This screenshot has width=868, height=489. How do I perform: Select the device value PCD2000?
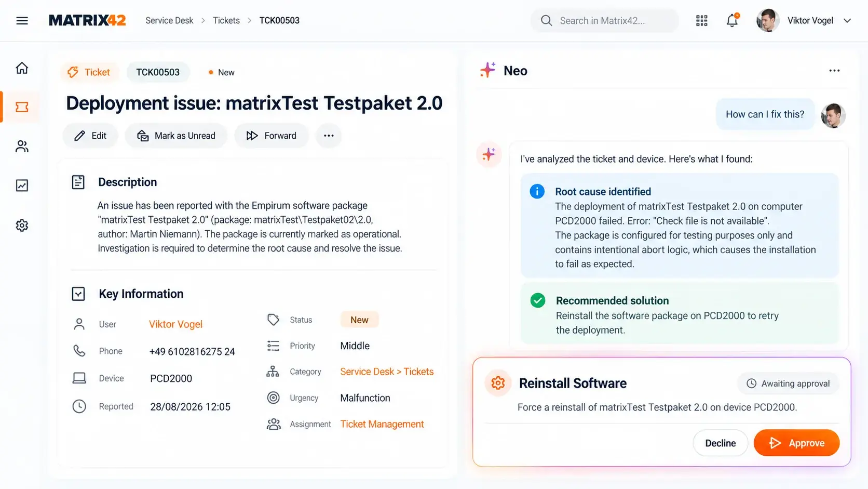tap(171, 378)
